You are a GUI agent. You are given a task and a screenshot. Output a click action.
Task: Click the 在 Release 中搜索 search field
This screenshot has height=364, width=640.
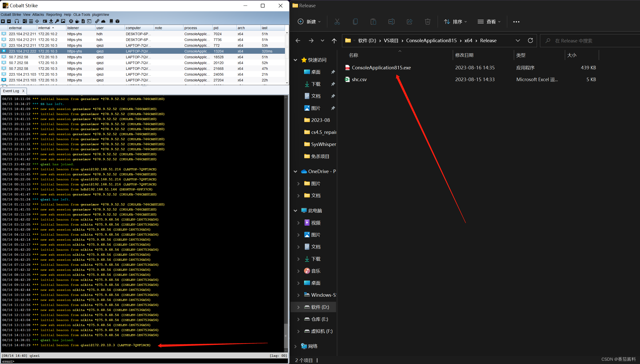(x=590, y=41)
